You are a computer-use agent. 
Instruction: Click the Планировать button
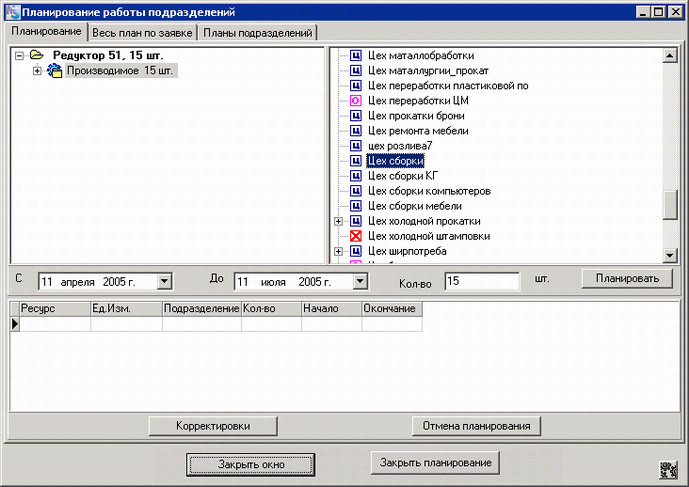[x=627, y=279]
